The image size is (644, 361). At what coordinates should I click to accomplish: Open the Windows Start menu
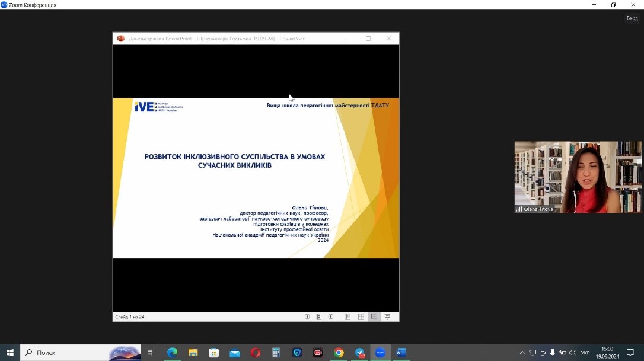click(x=10, y=352)
